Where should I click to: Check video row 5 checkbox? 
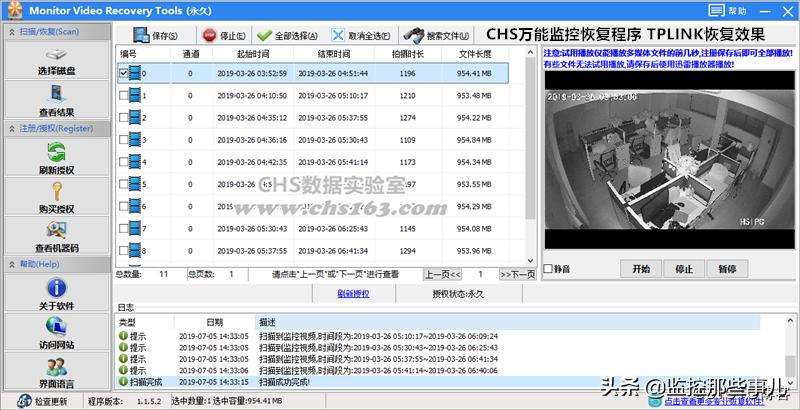click(123, 184)
